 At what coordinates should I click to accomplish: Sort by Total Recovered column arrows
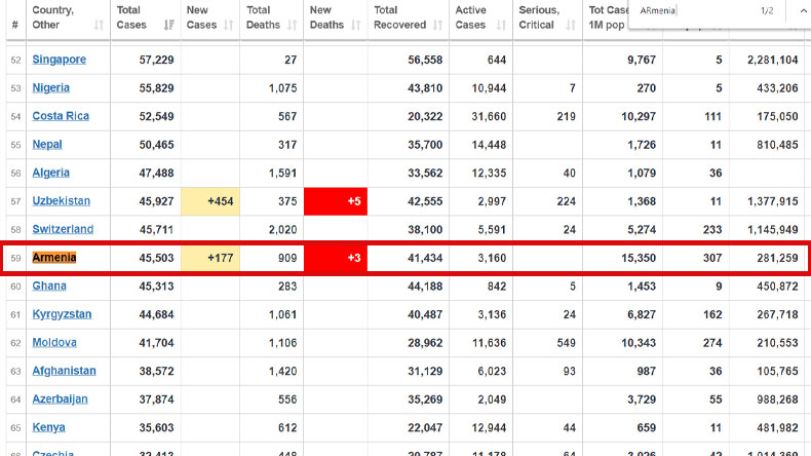[x=438, y=25]
